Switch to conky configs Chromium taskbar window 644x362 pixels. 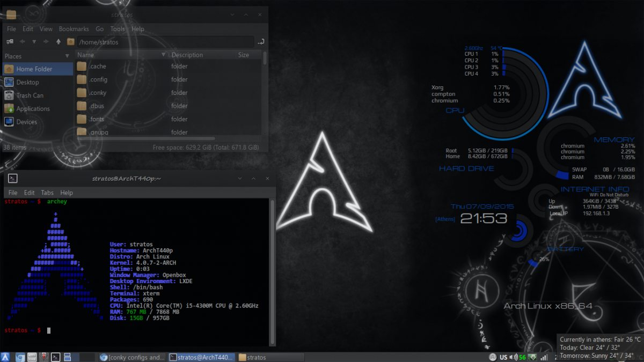coord(133,357)
